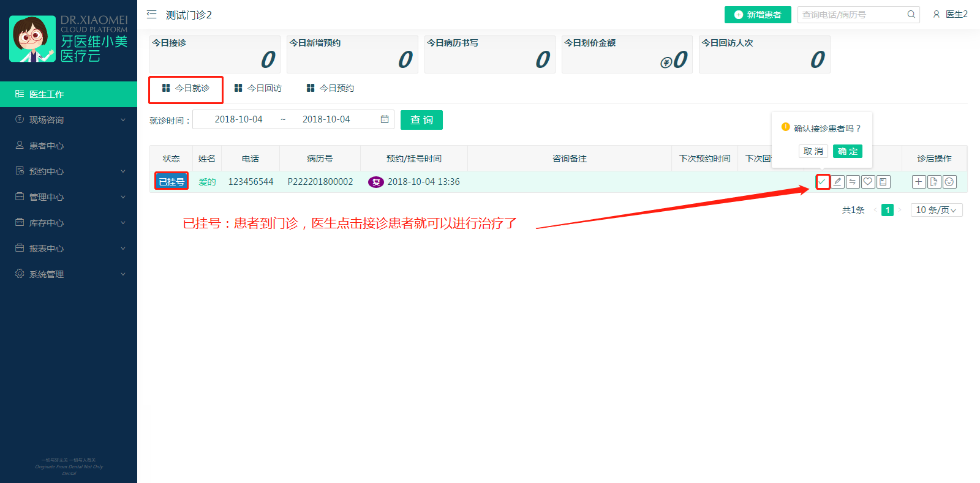Click the pencil edit icon in row
Image resolution: width=980 pixels, height=483 pixels.
837,182
